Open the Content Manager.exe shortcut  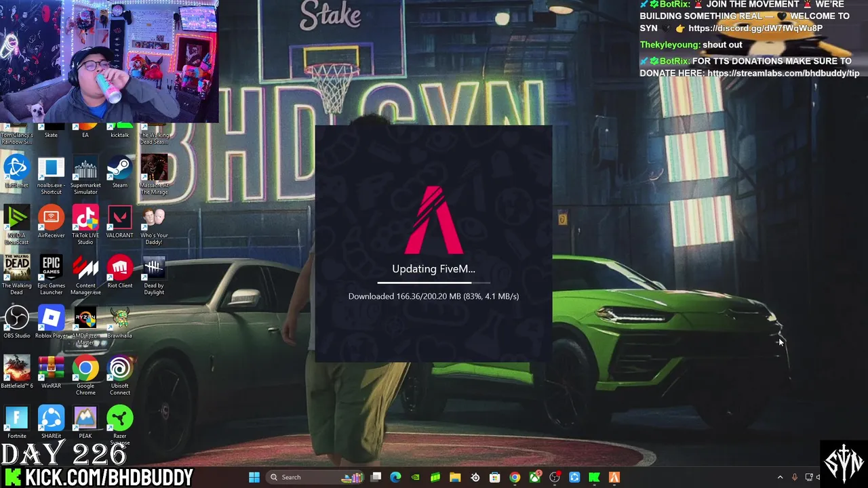pos(85,276)
